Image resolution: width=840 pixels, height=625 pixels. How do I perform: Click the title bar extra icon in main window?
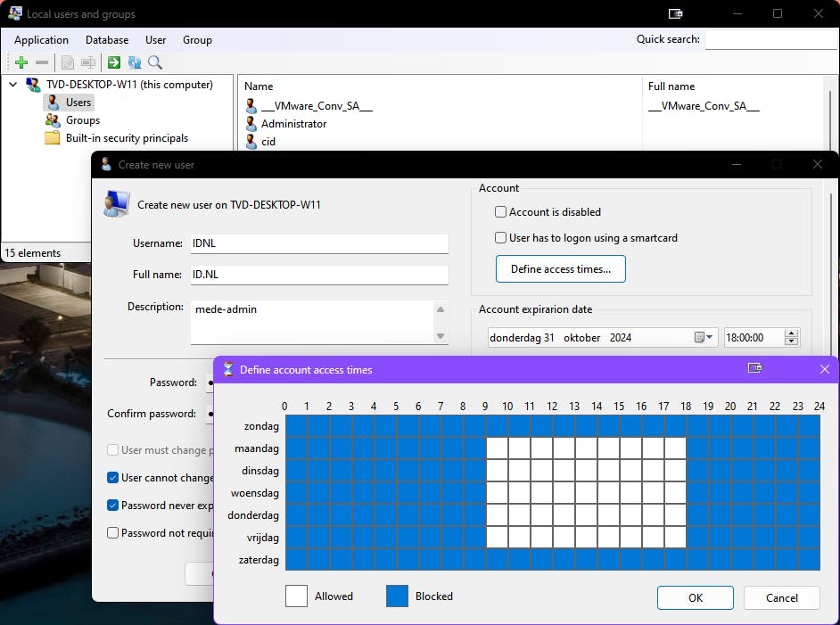point(676,13)
